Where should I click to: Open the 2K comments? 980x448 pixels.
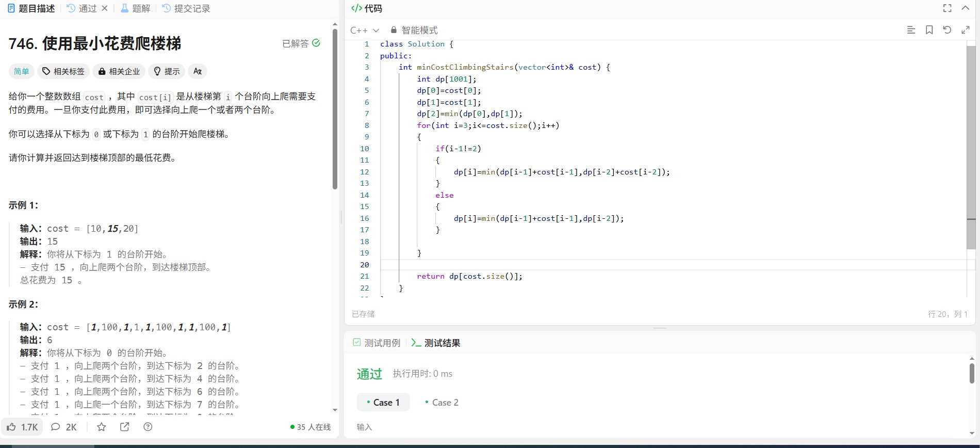(x=64, y=427)
